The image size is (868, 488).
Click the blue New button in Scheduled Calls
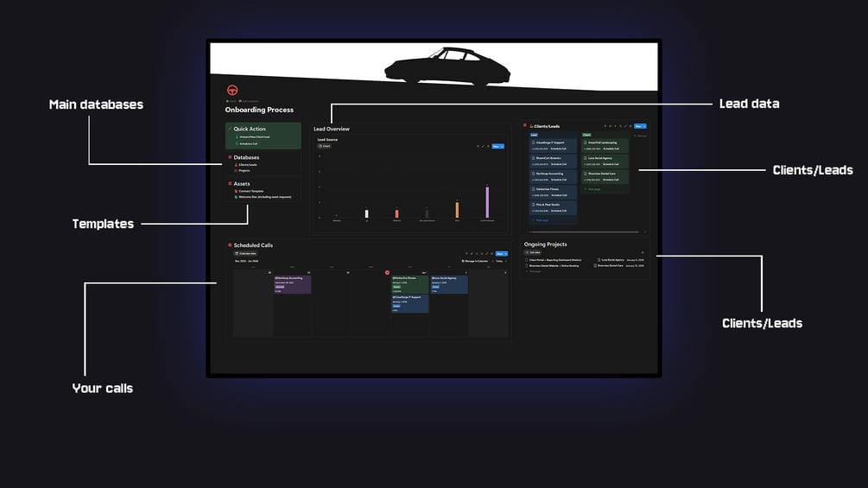pyautogui.click(x=502, y=253)
